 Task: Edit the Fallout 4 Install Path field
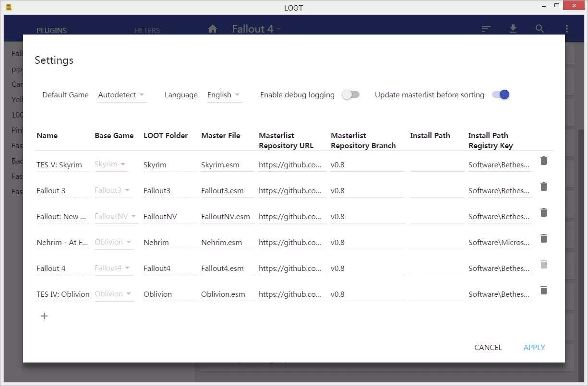437,269
